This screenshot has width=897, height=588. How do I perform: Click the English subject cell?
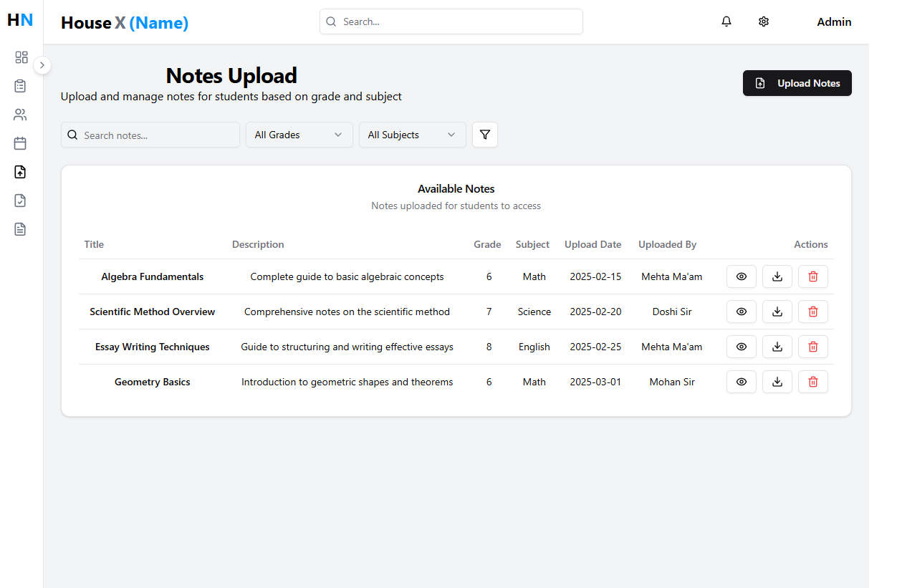click(x=534, y=347)
